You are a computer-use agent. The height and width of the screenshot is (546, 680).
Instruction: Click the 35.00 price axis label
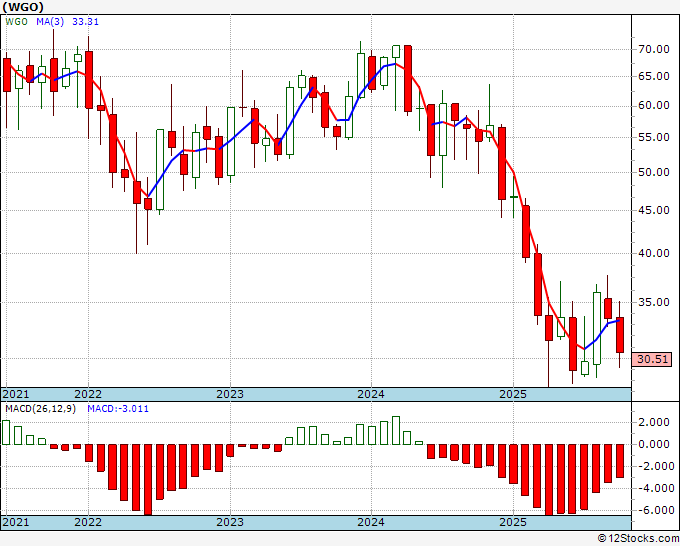654,302
